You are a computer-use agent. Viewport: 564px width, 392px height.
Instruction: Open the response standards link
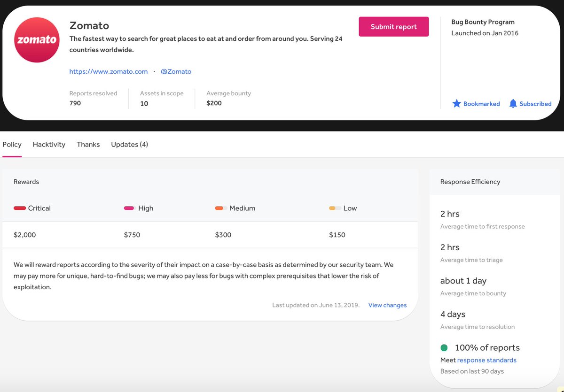[486, 360]
